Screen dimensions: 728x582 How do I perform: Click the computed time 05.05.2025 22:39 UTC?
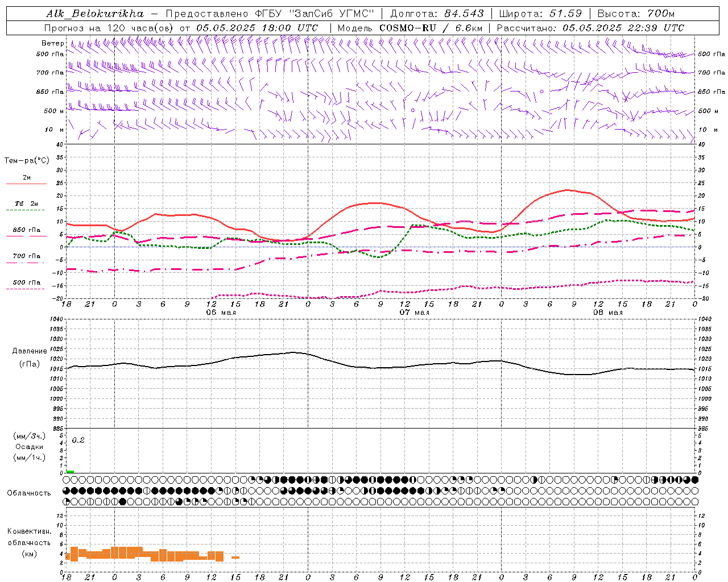(x=623, y=28)
